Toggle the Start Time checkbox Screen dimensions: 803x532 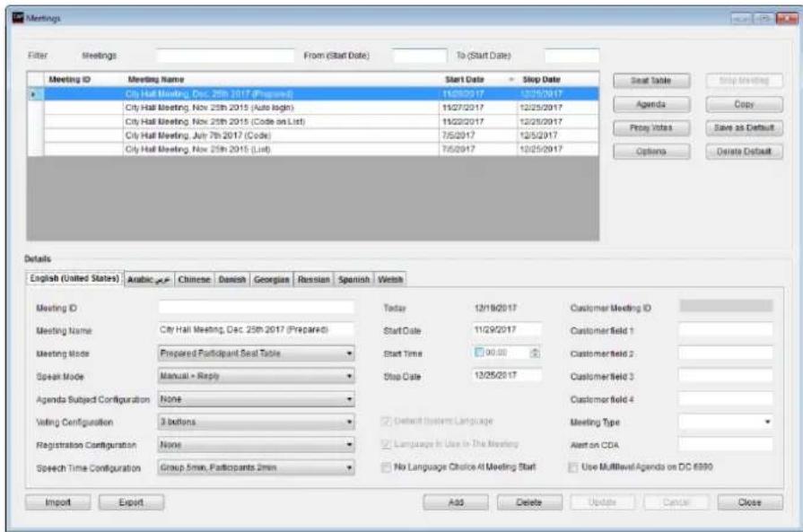(479, 353)
